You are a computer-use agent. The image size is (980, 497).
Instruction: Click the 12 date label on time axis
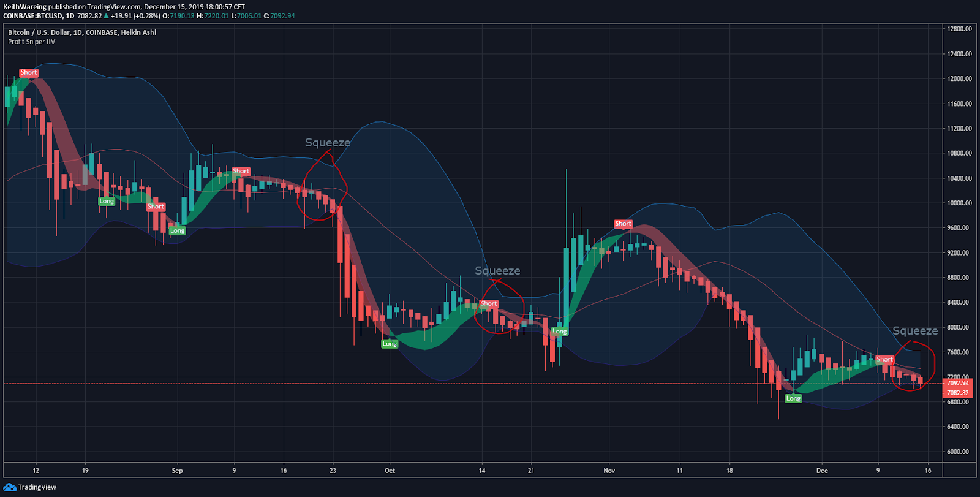point(36,471)
